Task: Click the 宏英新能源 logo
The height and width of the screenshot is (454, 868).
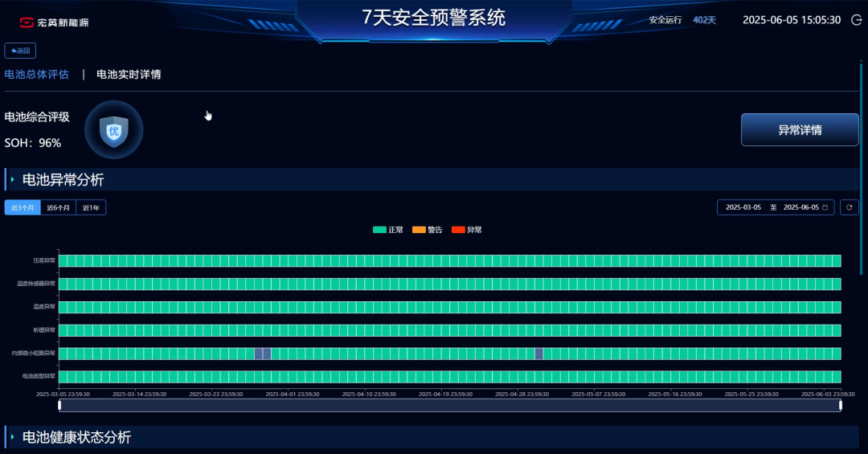Action: point(55,22)
